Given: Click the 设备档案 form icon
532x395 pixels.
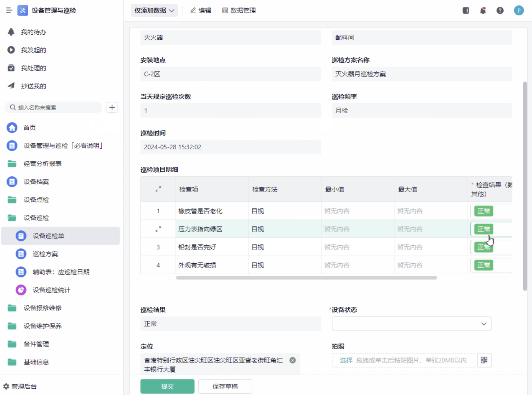Looking at the screenshot, I should tap(12, 182).
